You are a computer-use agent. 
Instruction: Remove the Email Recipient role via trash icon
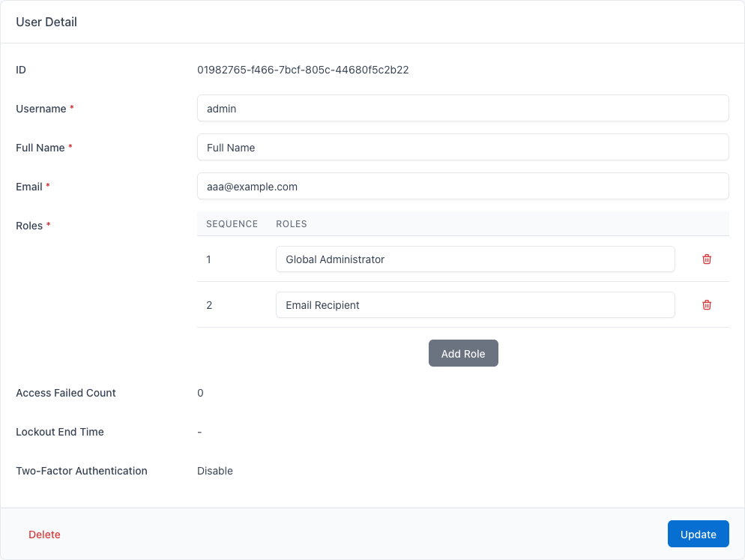[706, 305]
